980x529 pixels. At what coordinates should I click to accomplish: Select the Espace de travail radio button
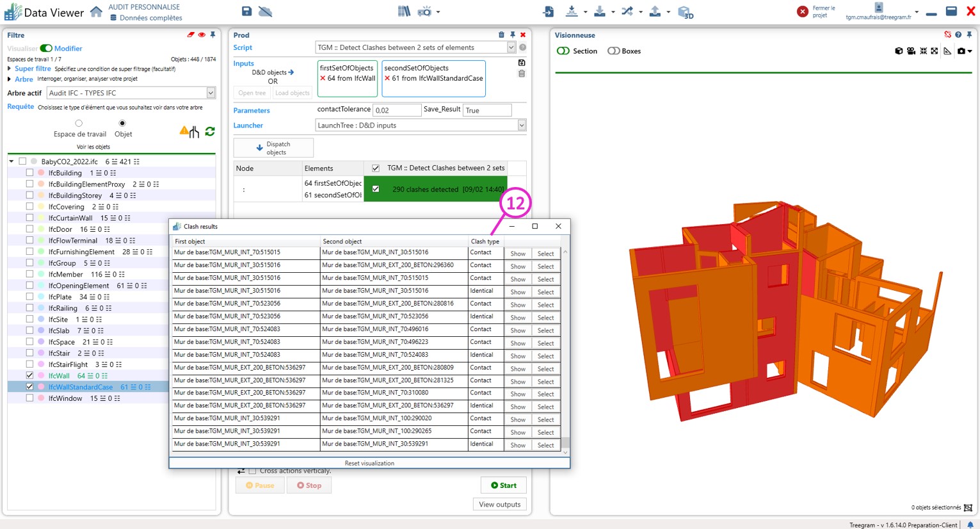tap(79, 123)
